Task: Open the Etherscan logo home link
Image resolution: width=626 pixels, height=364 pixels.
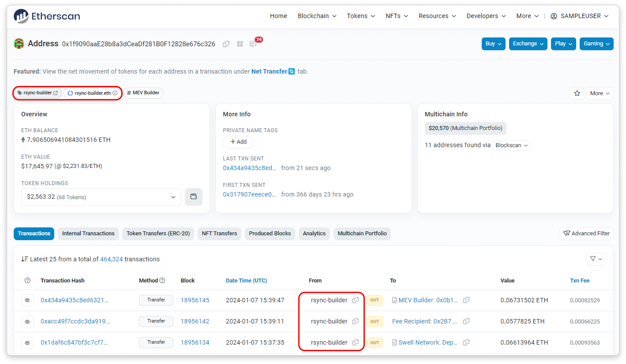Action: [47, 16]
